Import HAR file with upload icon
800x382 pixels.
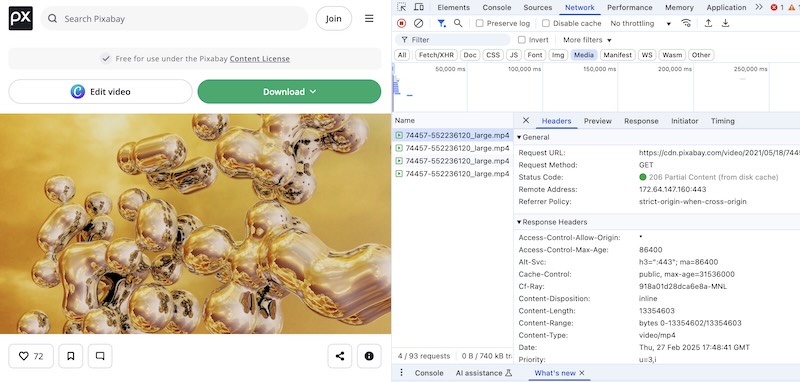click(x=708, y=23)
